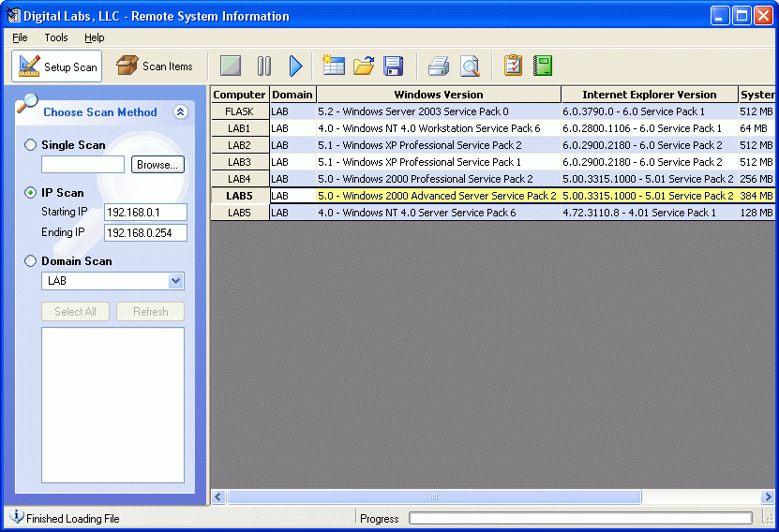Pause the scan using the toolbar icon
779x532 pixels.
click(x=264, y=66)
